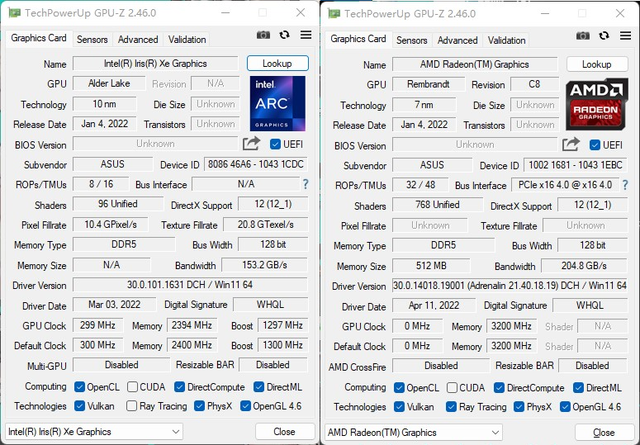Click Close button in Intel window

284,432
